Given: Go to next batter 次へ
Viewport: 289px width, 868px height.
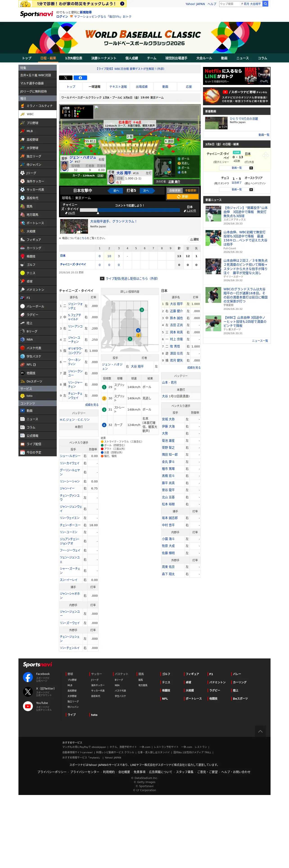Looking at the screenshot, I should 147,191.
